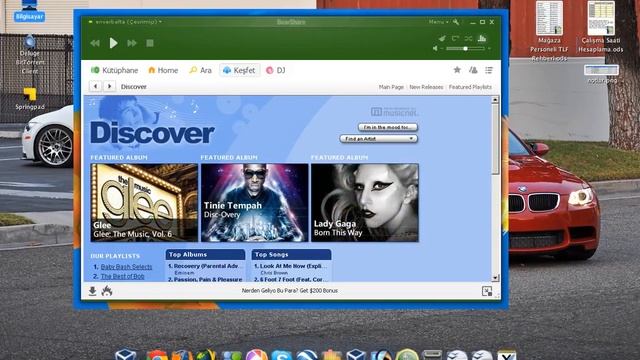Open Tinie Tempah Disc-Overy album thumbnail

(x=255, y=203)
